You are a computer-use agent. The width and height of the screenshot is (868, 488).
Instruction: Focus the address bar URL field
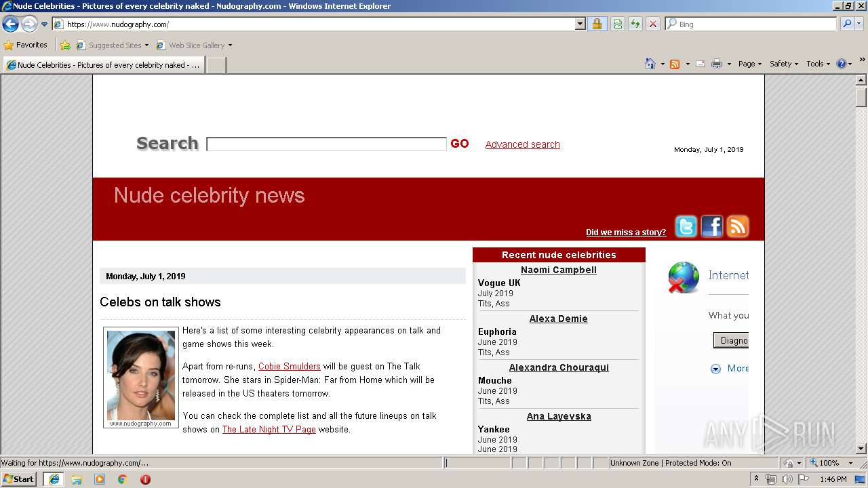coord(314,24)
